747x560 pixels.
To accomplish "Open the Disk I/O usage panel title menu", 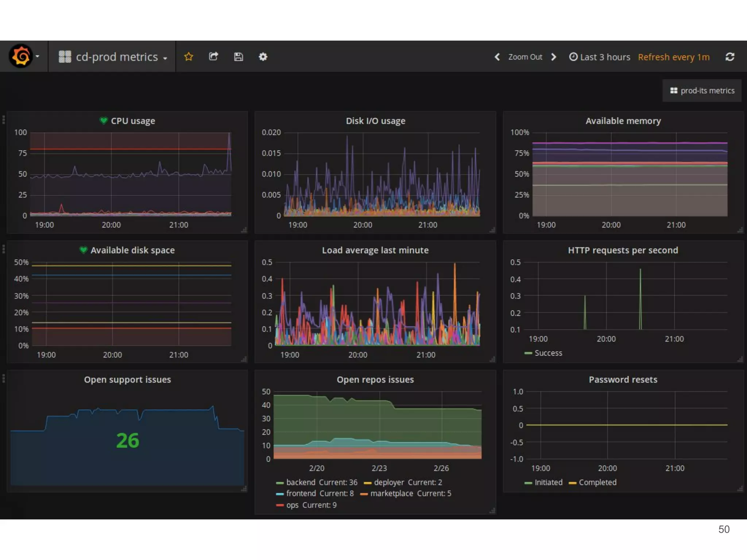I will [x=375, y=121].
